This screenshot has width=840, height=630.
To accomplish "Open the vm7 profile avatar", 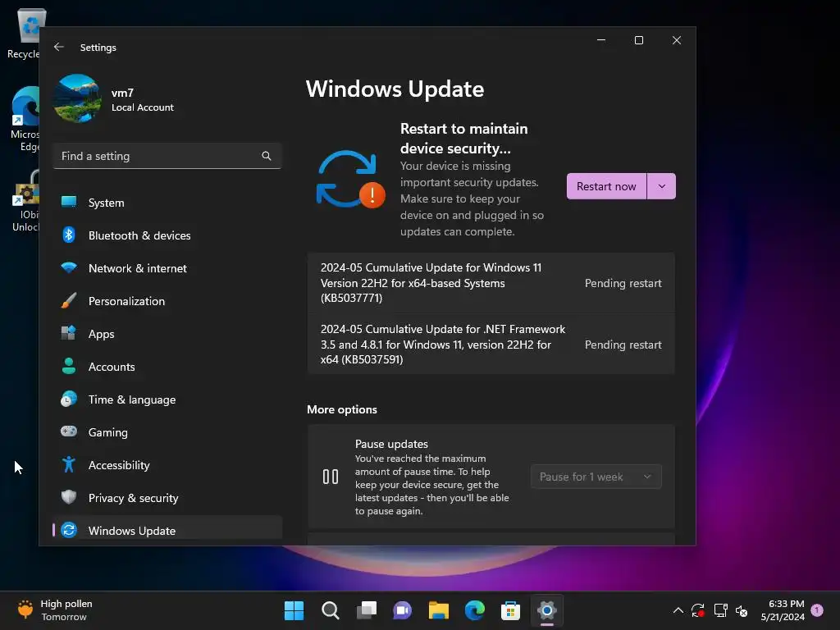I will (78, 98).
